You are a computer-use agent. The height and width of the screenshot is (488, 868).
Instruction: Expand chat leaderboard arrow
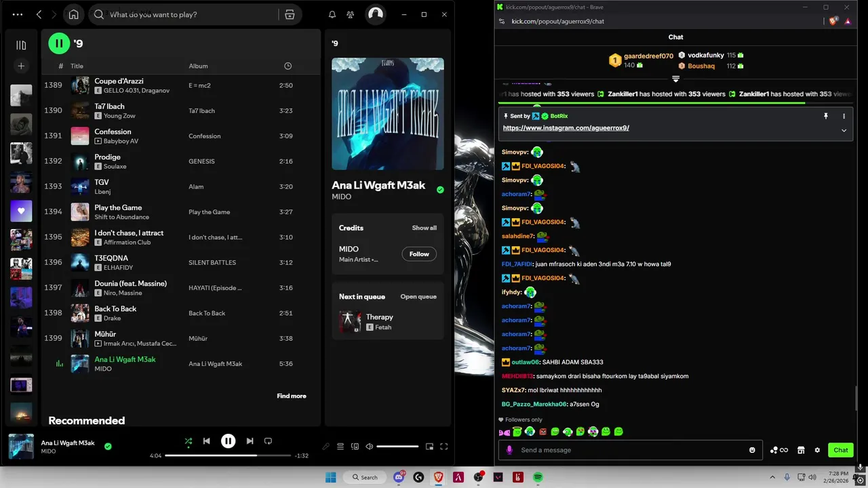pos(675,79)
